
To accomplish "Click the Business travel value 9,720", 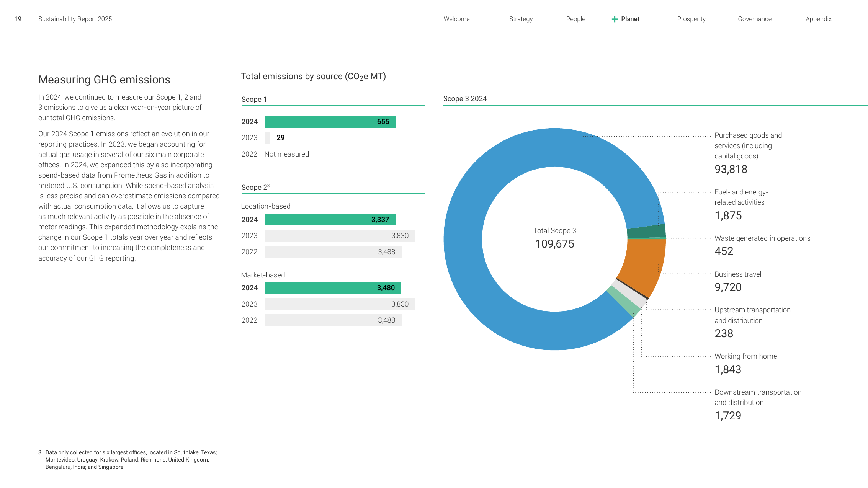I will coord(728,287).
